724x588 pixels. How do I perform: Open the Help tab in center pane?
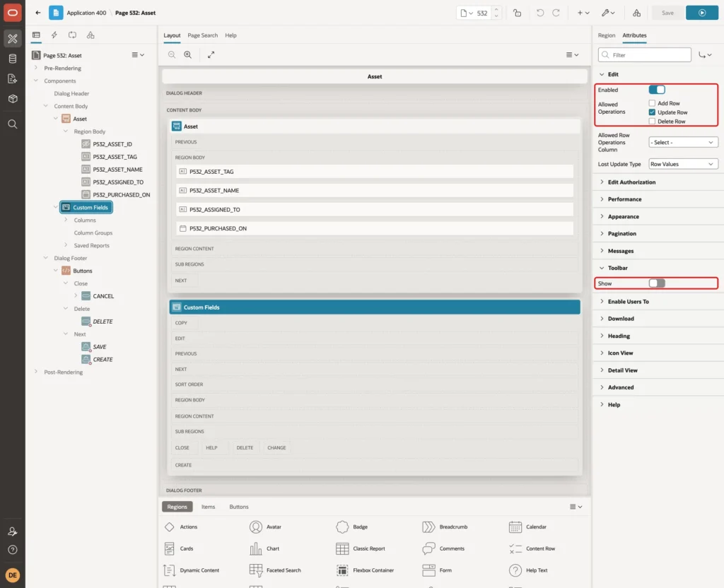click(x=231, y=35)
